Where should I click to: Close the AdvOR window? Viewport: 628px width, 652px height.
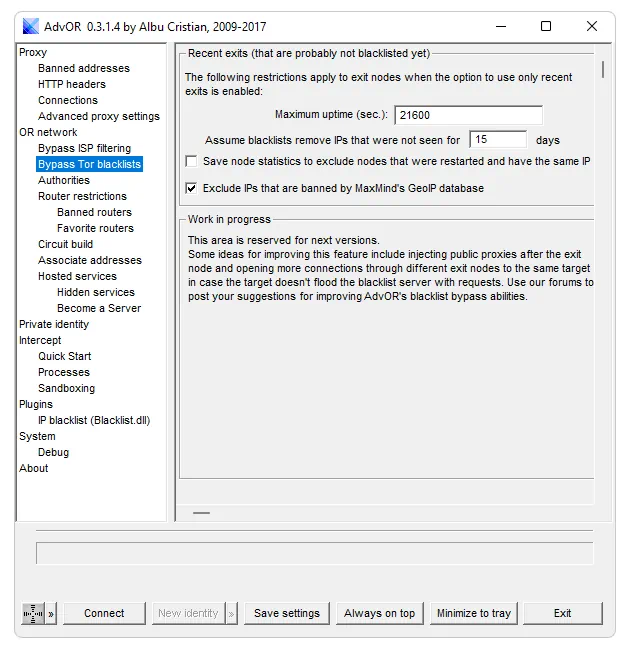pyautogui.click(x=592, y=26)
